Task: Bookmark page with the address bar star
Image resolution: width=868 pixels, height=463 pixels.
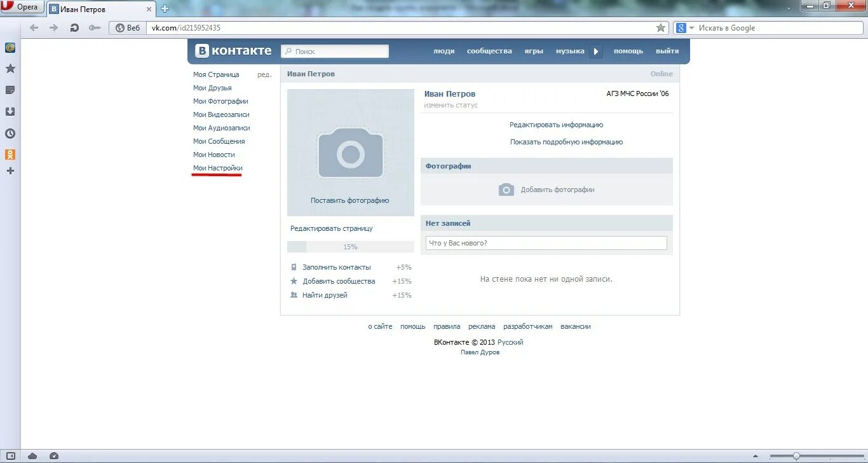Action: pos(661,28)
